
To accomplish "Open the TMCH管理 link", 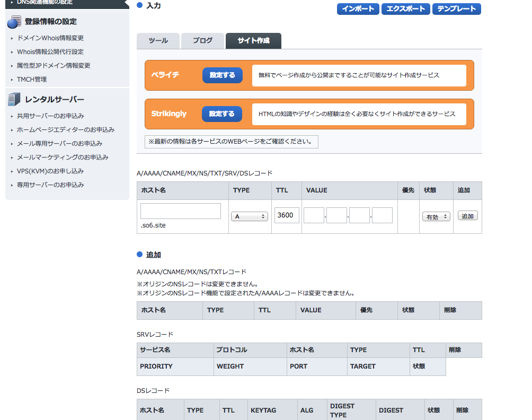I will tap(32, 80).
